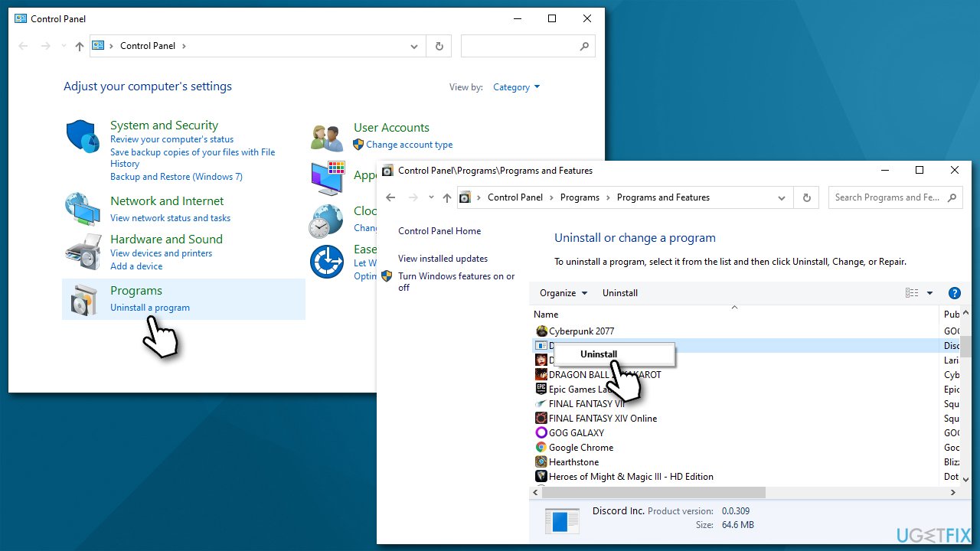Screen dimensions: 980x551
Task: Click the Add a device link
Action: (136, 266)
